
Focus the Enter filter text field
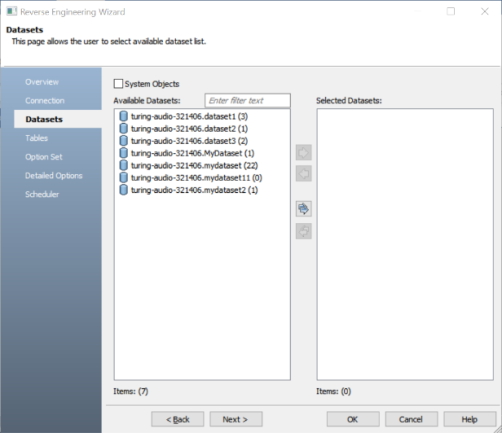[247, 100]
